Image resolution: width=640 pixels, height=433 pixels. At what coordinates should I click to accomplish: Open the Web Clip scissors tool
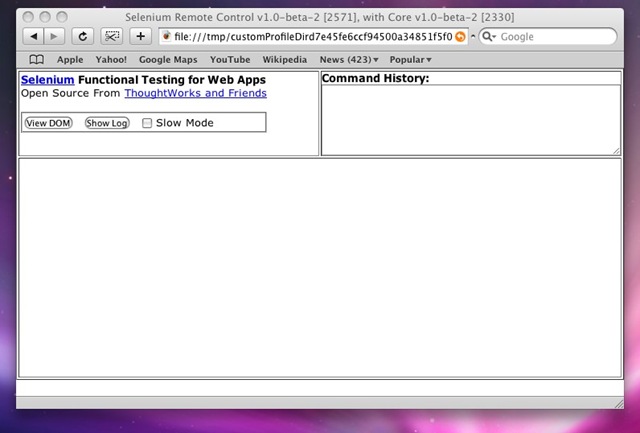click(x=112, y=37)
